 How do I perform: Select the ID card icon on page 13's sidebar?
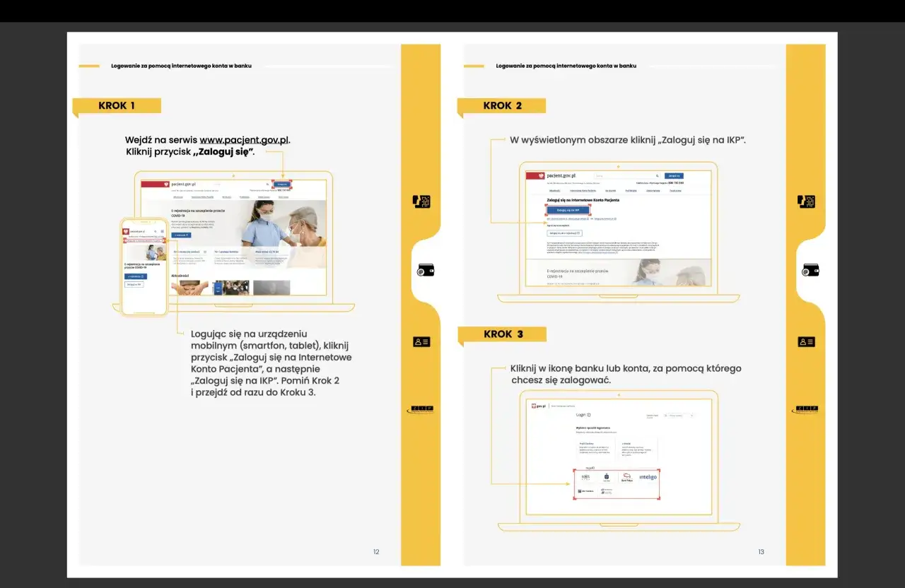(x=806, y=342)
